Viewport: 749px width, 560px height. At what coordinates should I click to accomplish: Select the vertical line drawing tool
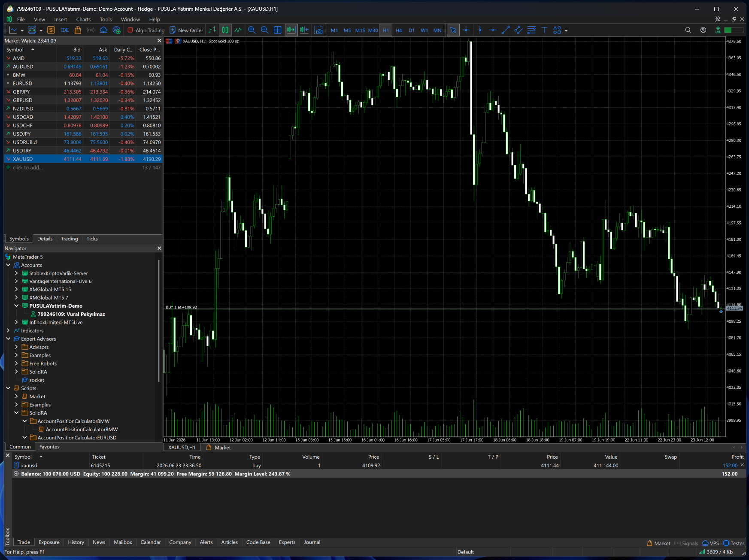pos(480,30)
